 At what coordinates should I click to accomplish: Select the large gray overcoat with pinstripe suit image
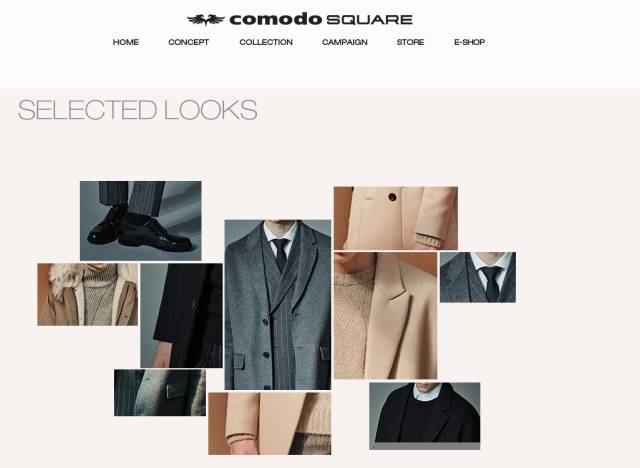(278, 305)
